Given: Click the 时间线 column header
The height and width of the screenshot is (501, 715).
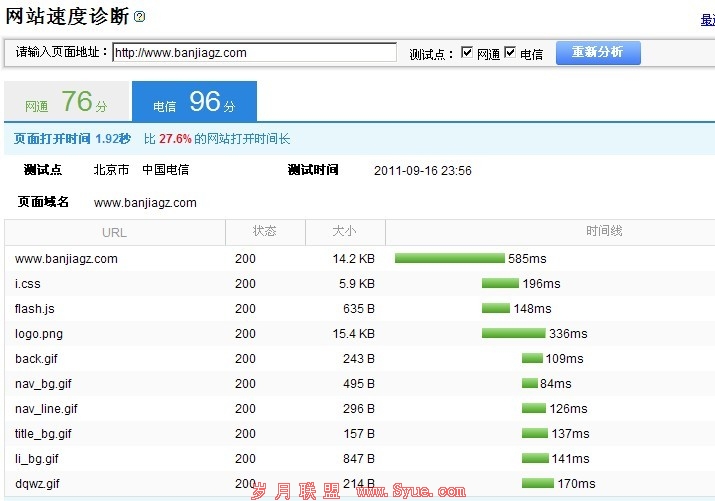Looking at the screenshot, I should click(604, 232).
